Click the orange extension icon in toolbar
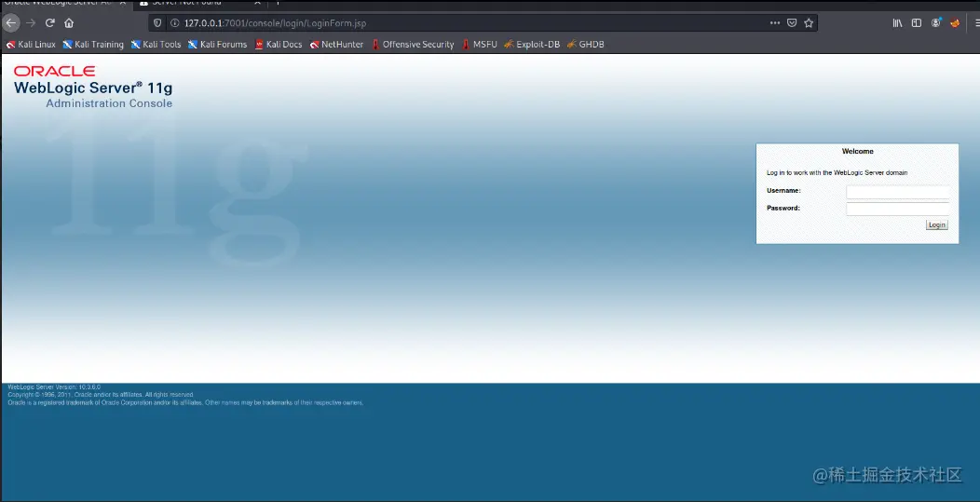 click(x=955, y=23)
